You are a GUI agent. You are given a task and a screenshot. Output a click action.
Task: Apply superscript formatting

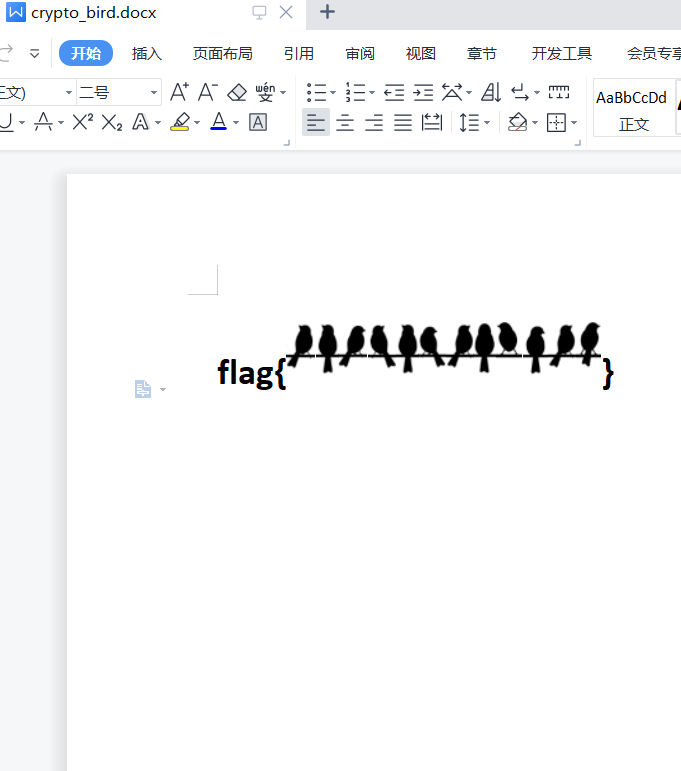(83, 123)
